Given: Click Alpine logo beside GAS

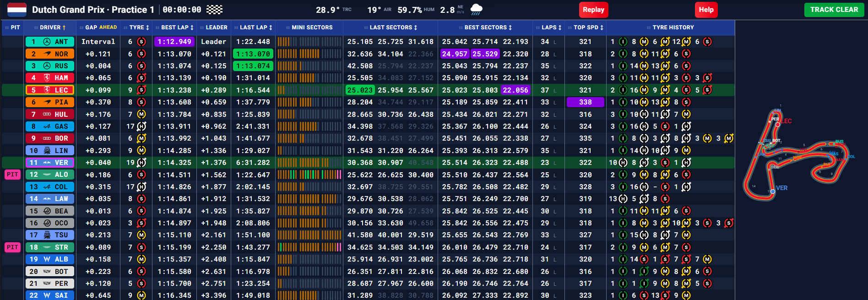Looking at the screenshot, I should point(47,126).
